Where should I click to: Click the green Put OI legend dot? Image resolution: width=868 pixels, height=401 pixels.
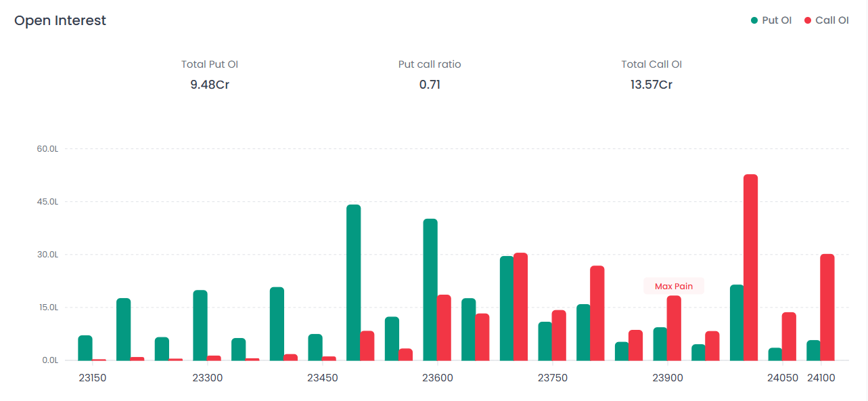point(754,20)
